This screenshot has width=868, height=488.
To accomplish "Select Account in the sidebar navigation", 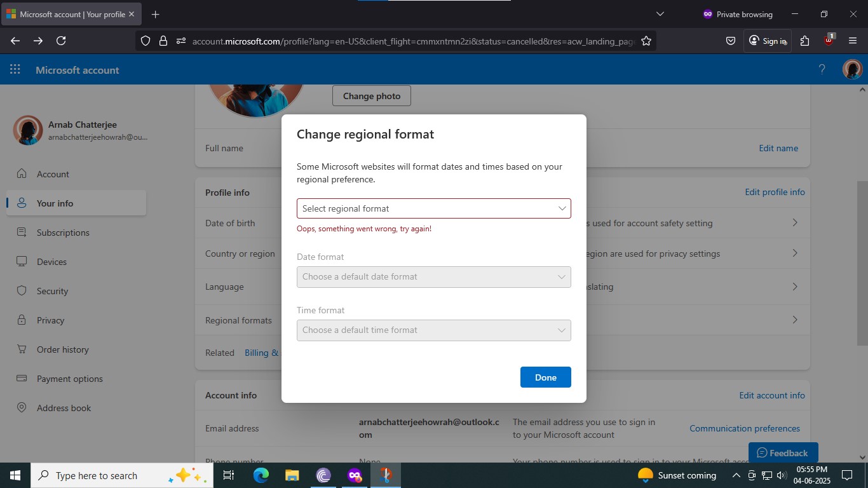I will tap(51, 174).
